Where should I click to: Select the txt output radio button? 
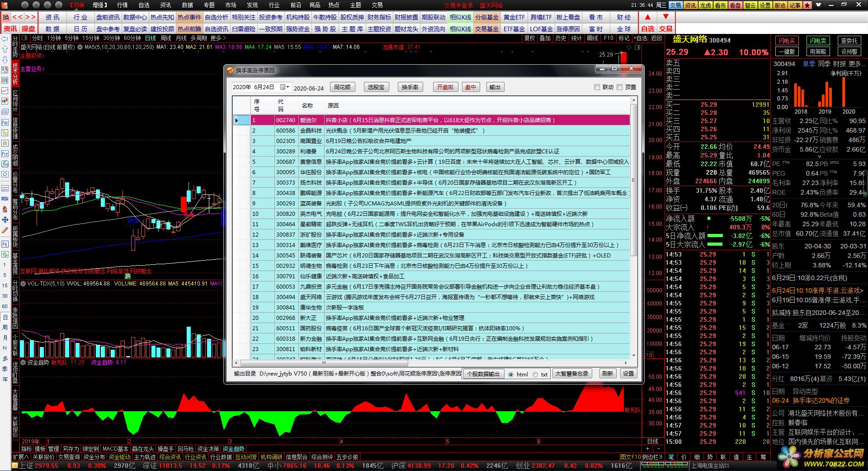pyautogui.click(x=535, y=374)
